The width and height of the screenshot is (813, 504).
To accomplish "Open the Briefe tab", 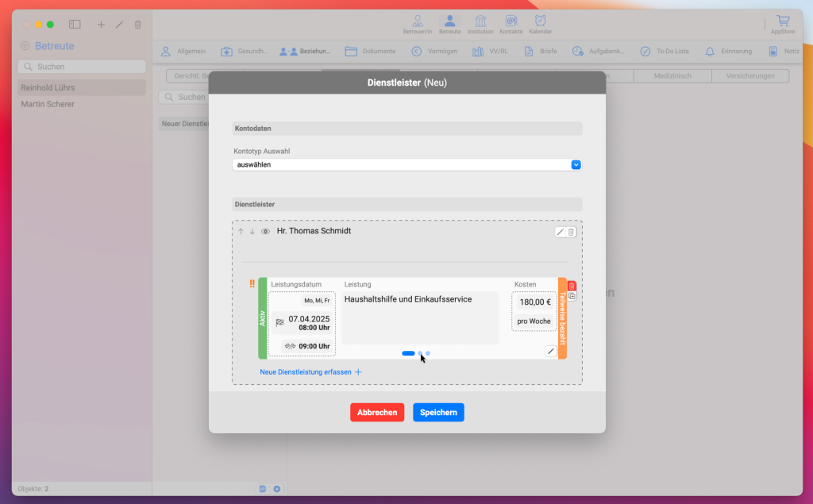I will tap(541, 52).
